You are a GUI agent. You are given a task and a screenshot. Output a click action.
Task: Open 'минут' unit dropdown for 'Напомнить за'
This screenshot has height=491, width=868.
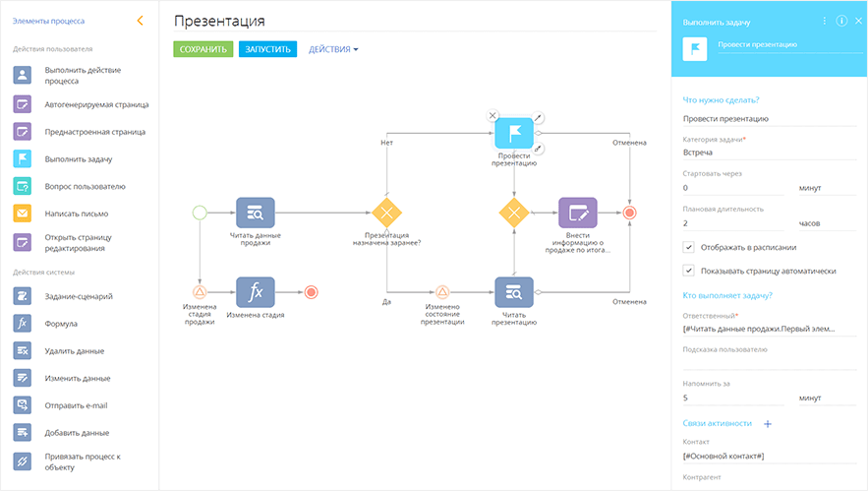coord(828,398)
